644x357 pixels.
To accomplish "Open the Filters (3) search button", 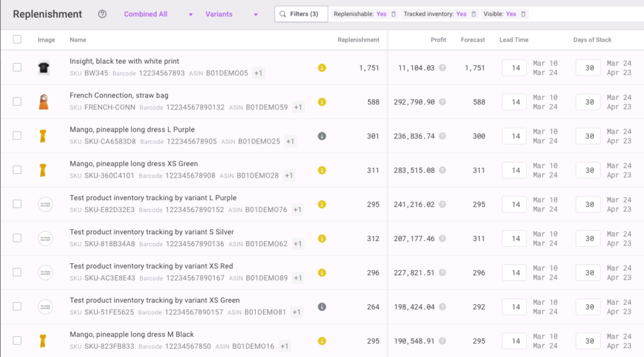I will tap(301, 14).
